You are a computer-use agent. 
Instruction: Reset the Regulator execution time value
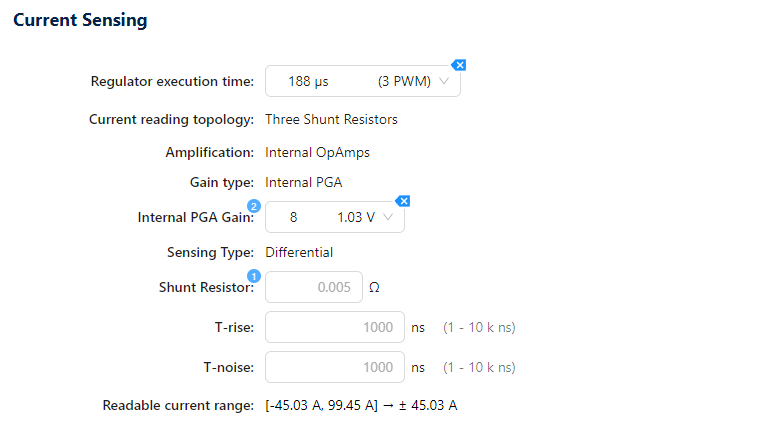click(459, 65)
